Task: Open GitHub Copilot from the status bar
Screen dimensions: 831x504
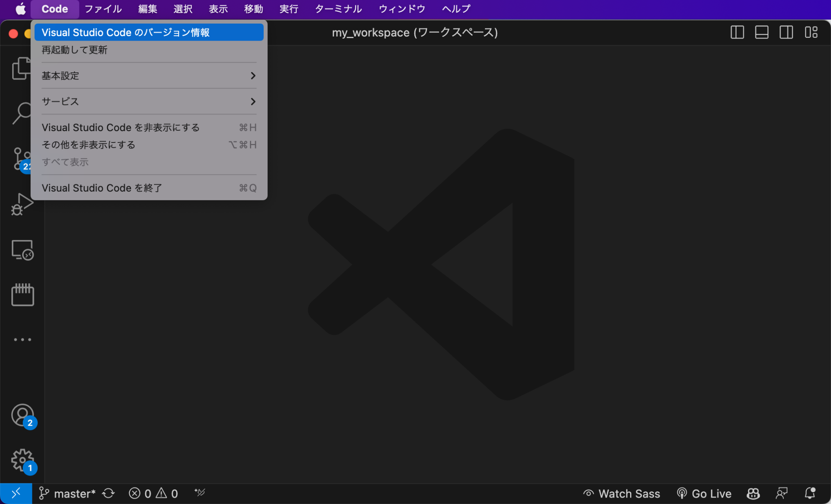Action: pyautogui.click(x=753, y=493)
